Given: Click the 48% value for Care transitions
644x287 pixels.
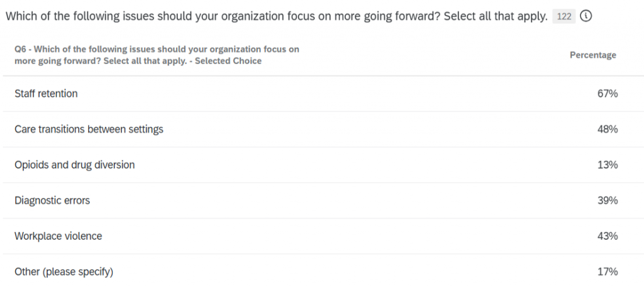Looking at the screenshot, I should tap(608, 129).
